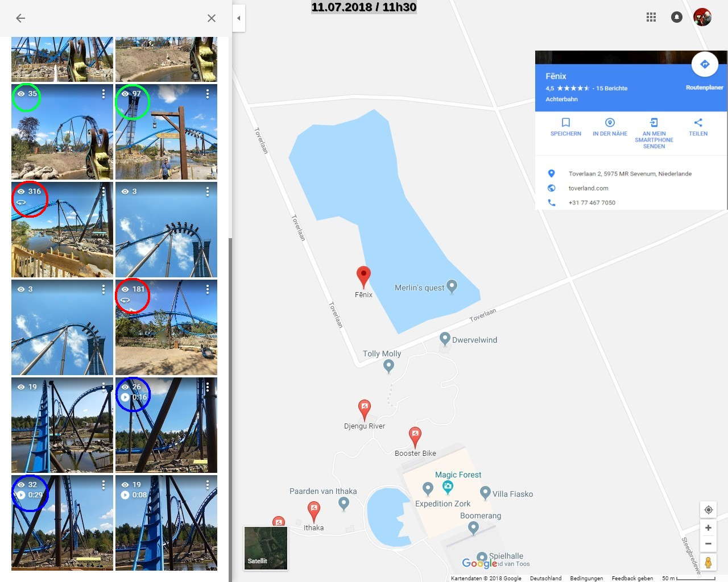This screenshot has height=582, width=728.
Task: Collapse the side panel arrow
Action: 239,18
